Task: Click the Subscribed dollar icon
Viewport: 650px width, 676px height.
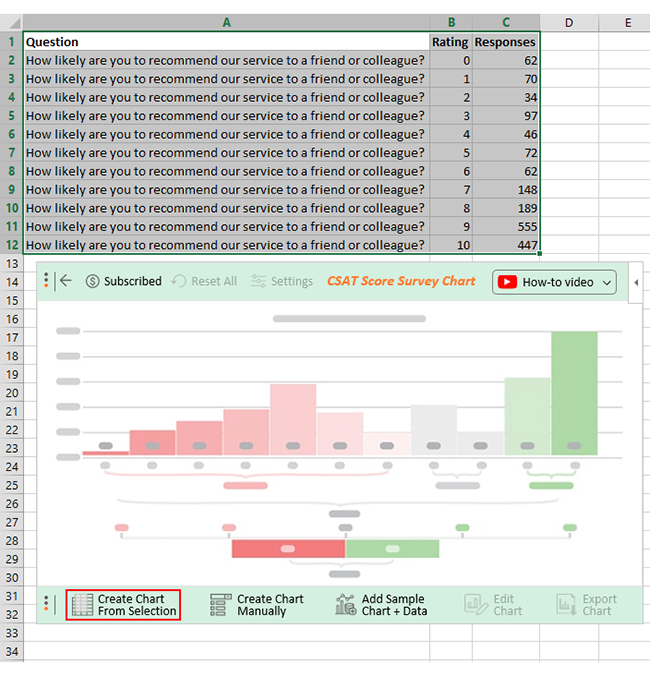Action: (x=92, y=282)
